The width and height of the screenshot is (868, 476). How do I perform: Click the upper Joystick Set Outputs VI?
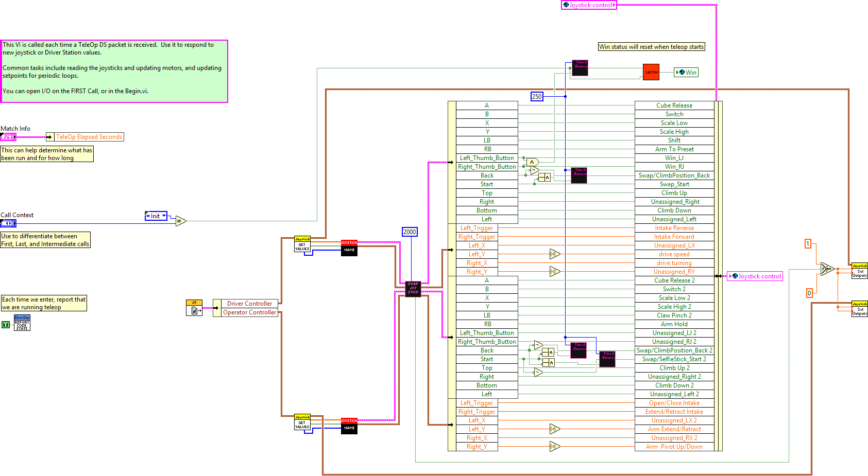(859, 271)
